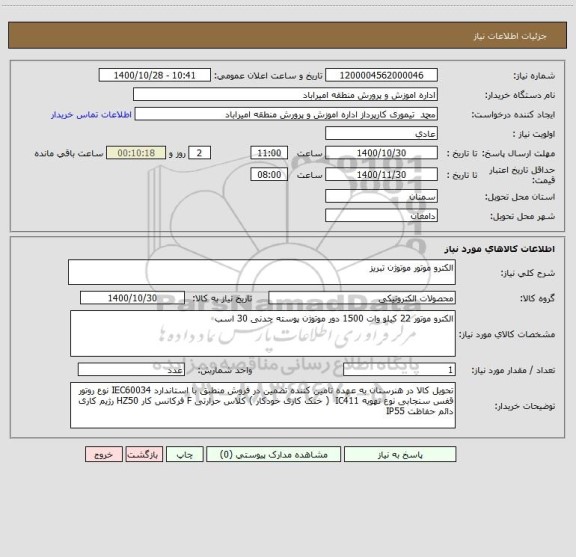Click the 'پاسخ به نیاز' button

click(x=400, y=454)
